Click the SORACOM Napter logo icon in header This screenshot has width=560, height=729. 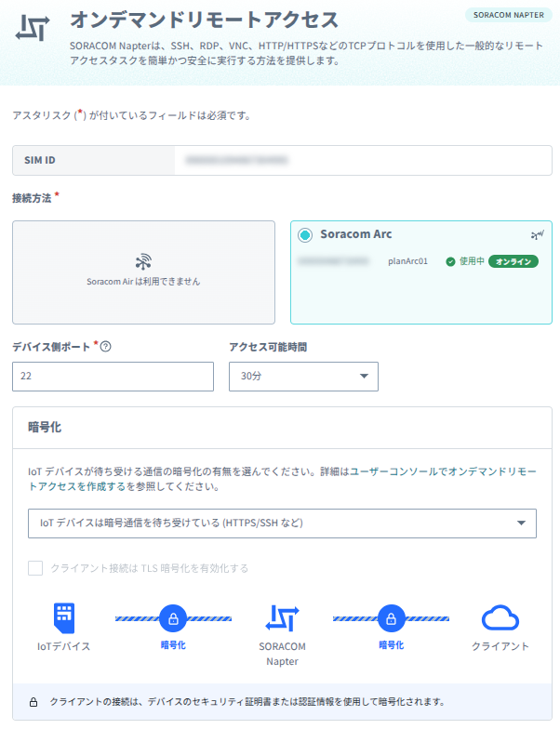[x=33, y=28]
